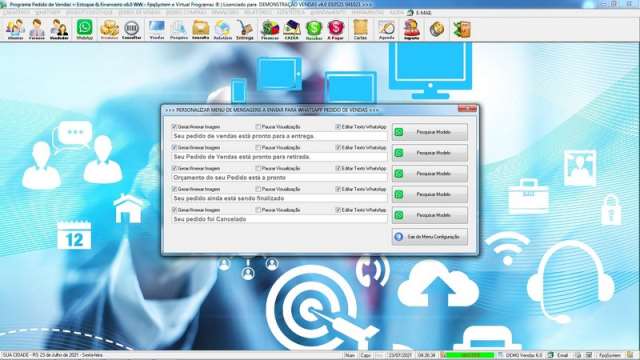Open the A Pagar red dollar icon
This screenshot has width=640, height=360.
point(336,29)
